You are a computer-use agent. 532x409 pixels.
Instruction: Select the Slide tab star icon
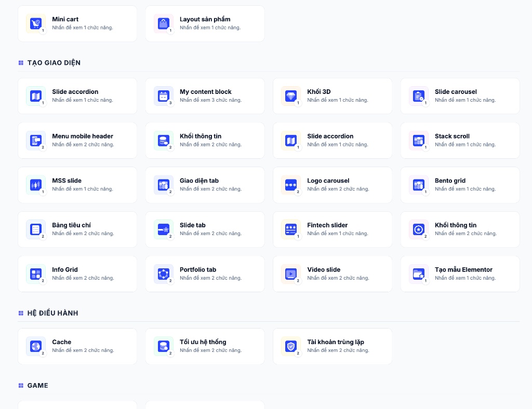(163, 229)
